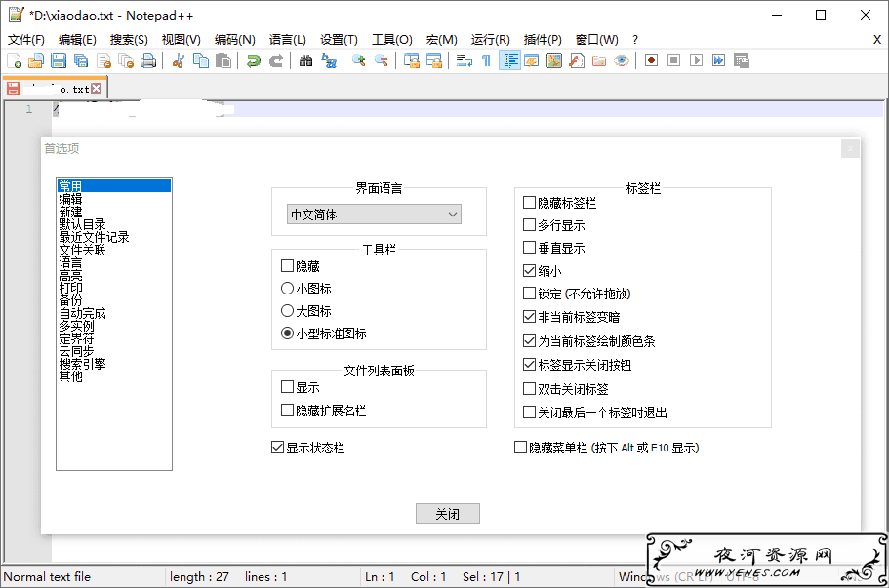Click the Open file toolbar icon
The image size is (889, 588).
[x=36, y=60]
